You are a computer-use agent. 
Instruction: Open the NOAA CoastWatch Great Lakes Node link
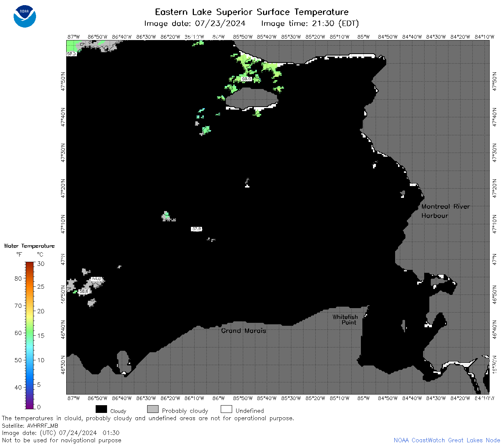[x=447, y=440]
